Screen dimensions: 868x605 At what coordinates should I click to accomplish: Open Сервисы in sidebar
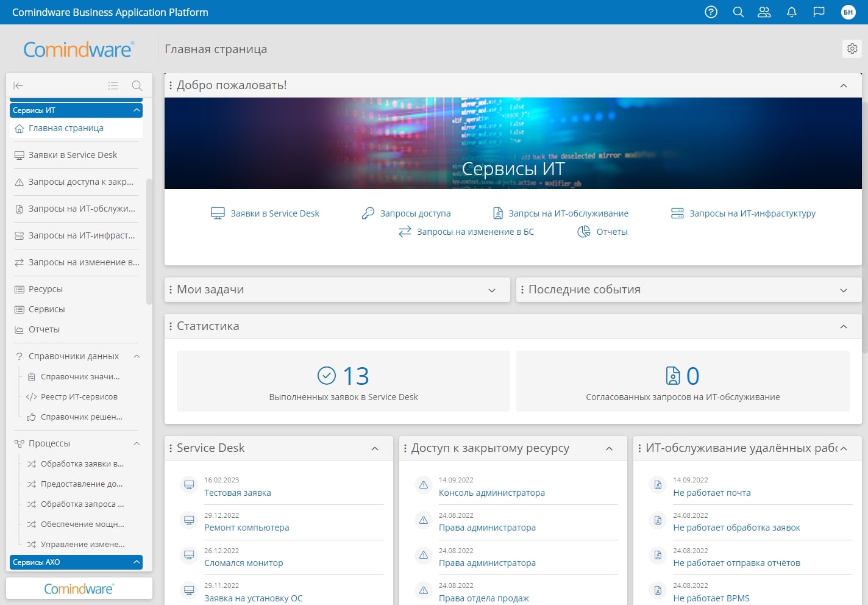click(76, 309)
